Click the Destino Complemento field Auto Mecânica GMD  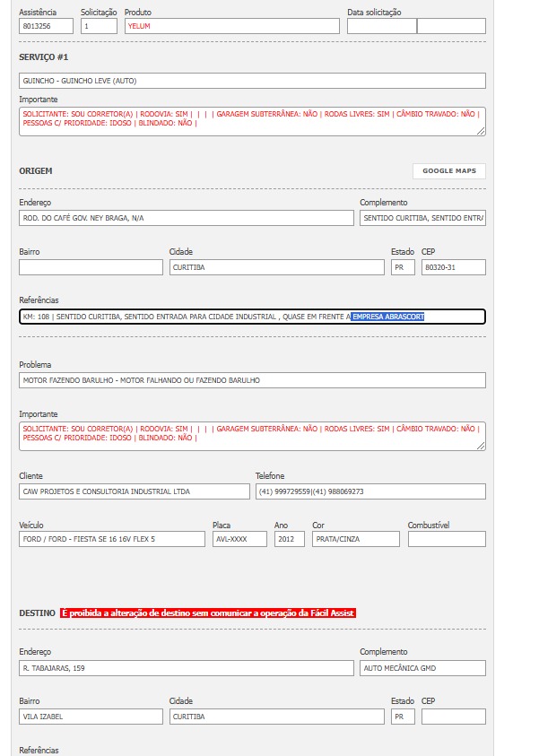tap(422, 668)
